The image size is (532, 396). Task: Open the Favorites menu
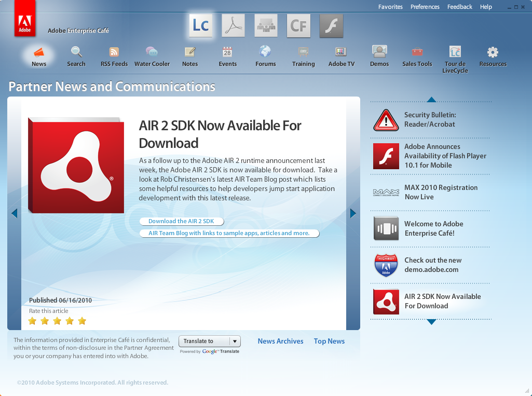[390, 7]
